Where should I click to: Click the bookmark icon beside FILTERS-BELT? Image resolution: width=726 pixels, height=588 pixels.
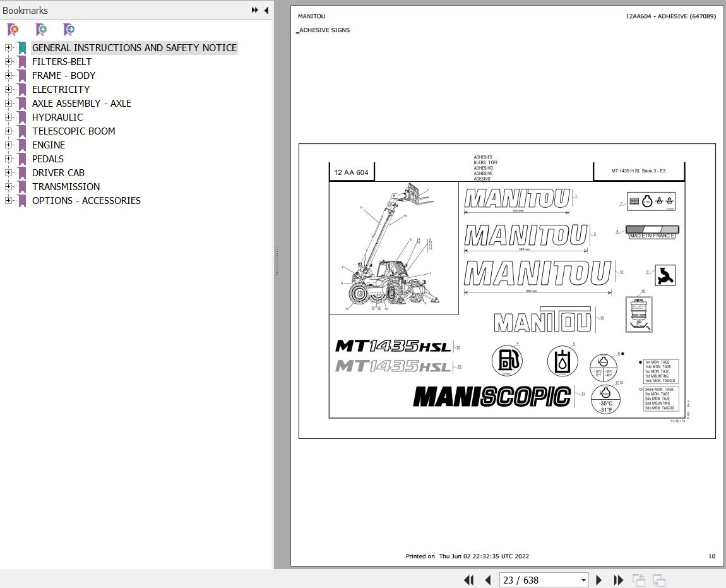[x=21, y=62]
